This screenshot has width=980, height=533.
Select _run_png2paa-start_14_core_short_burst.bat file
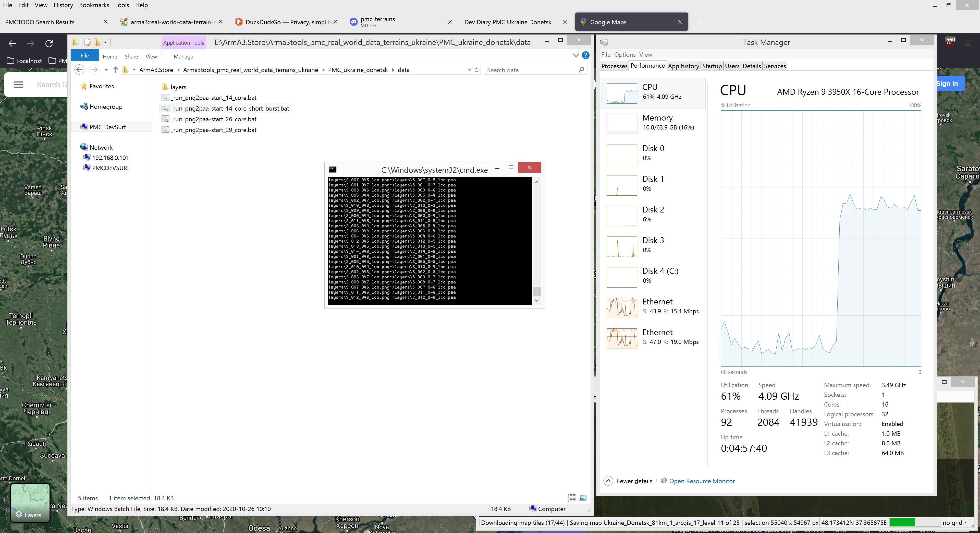click(226, 109)
